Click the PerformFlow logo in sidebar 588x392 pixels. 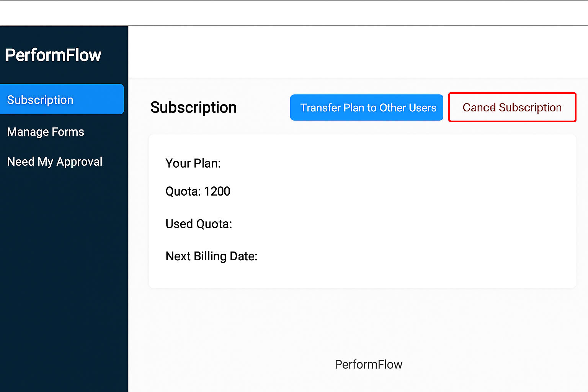tap(53, 55)
